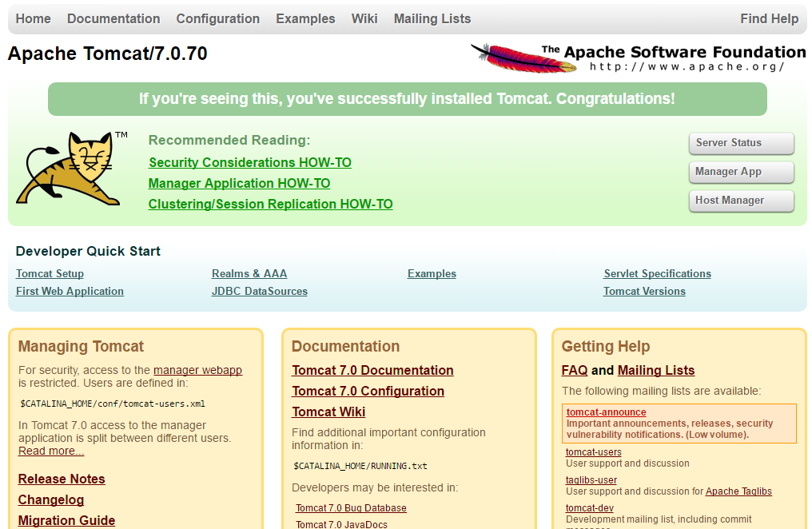Open the Mailing Lists link under Getting Help
The width and height of the screenshot is (812, 529).
click(656, 370)
